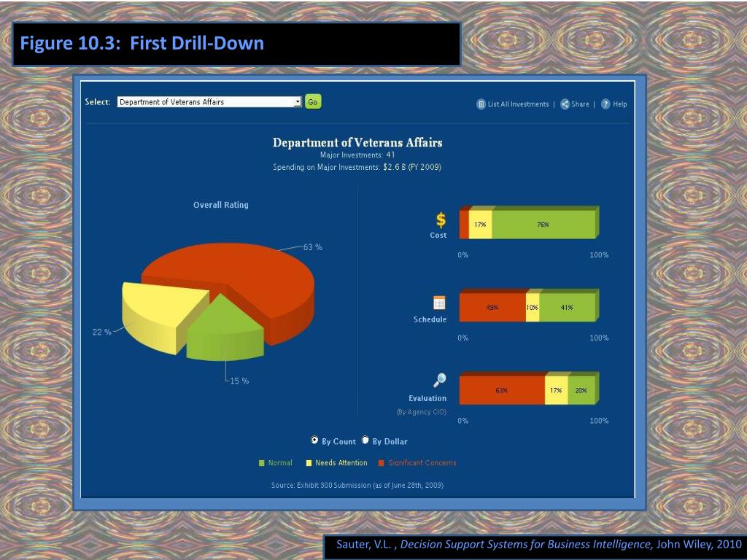Click the Evaluation bar's green 20% segment
Viewport: 747px width, 560px height.
click(581, 391)
